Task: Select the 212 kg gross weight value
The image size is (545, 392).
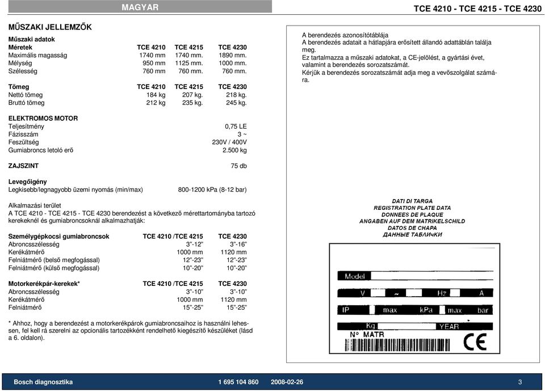Action: pos(156,103)
